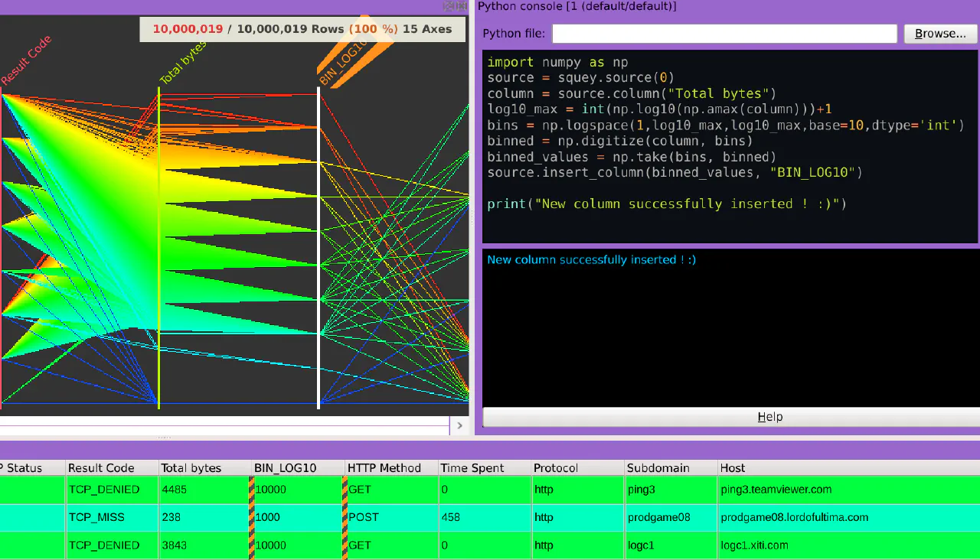Image resolution: width=980 pixels, height=560 pixels.
Task: Select the BIN_LOG10 axis label
Action: click(342, 63)
